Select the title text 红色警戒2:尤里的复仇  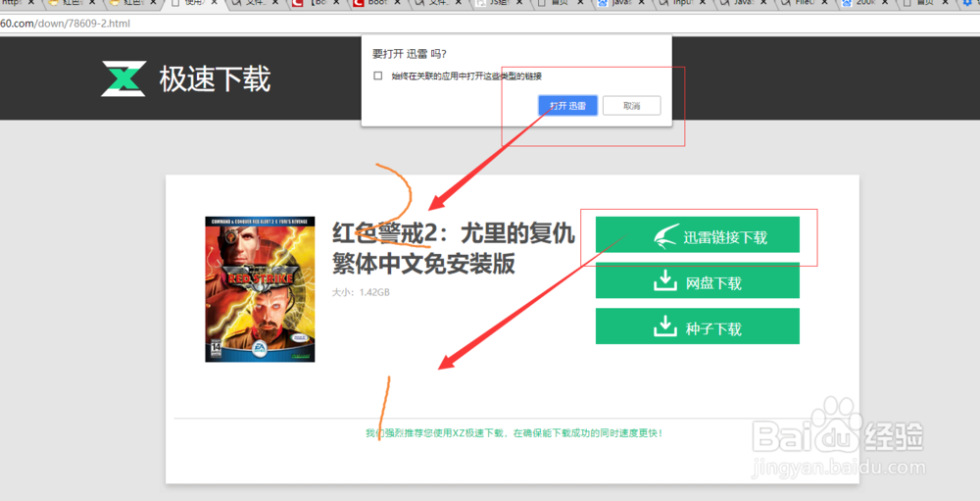[453, 234]
